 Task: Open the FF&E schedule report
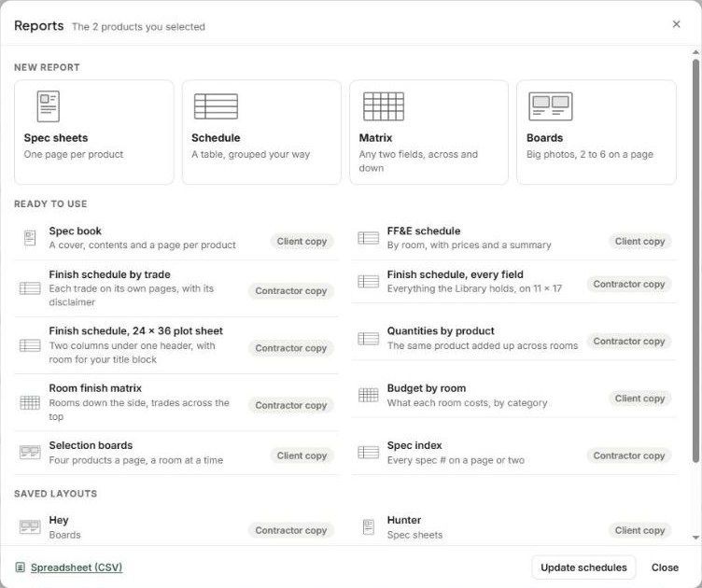click(514, 238)
